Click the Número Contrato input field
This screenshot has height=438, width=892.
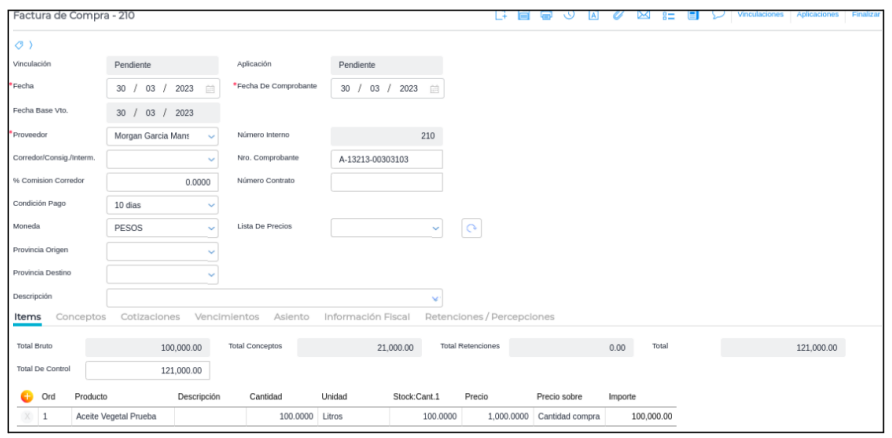[387, 183]
